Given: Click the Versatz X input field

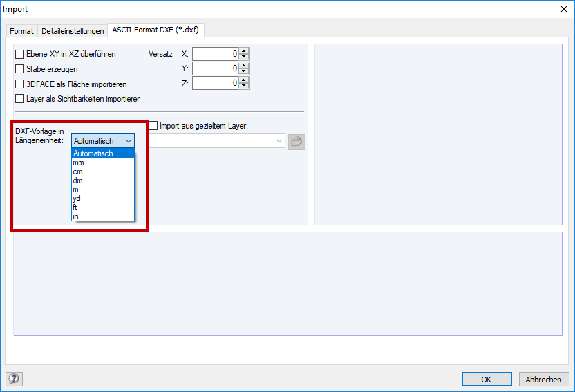Looking at the screenshot, I should point(215,54).
